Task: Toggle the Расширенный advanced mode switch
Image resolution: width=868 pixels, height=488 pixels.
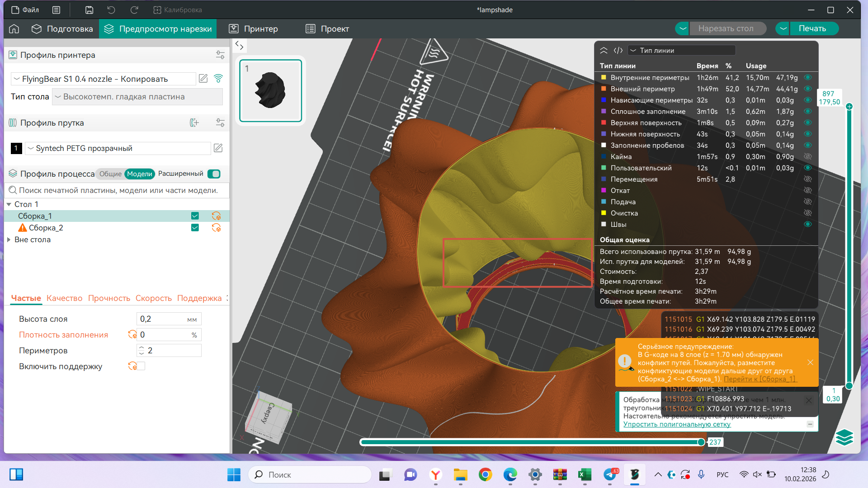Action: click(214, 174)
